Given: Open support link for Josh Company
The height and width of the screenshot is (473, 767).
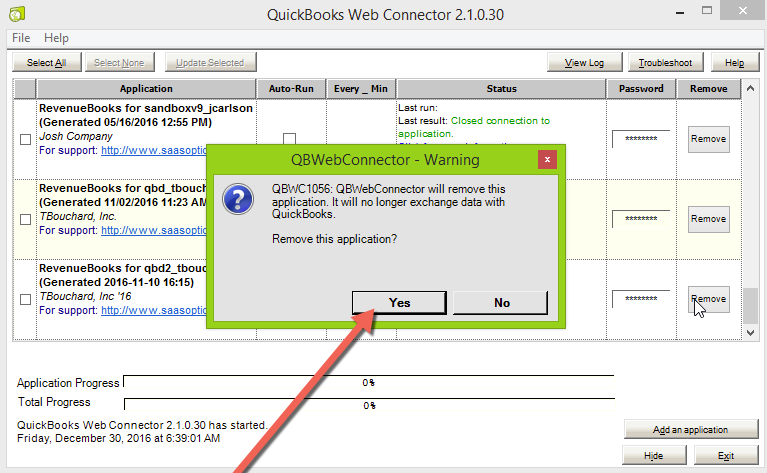Looking at the screenshot, I should coord(154,150).
